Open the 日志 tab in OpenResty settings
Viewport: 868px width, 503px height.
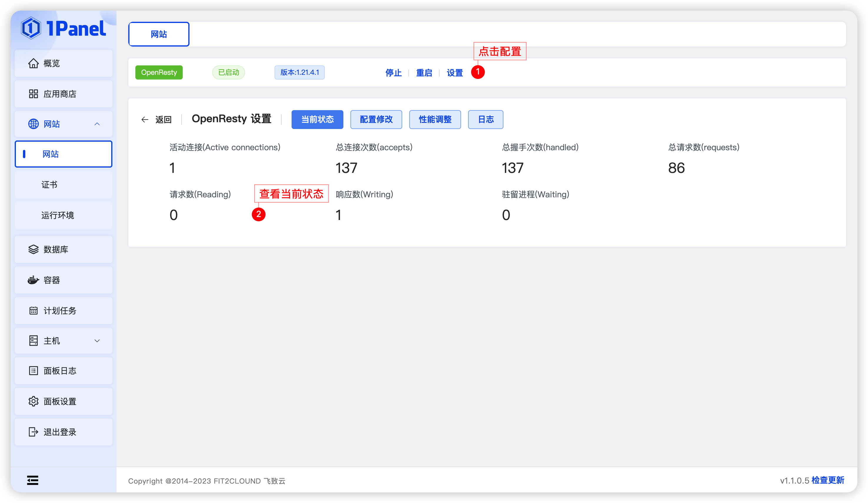coord(485,119)
